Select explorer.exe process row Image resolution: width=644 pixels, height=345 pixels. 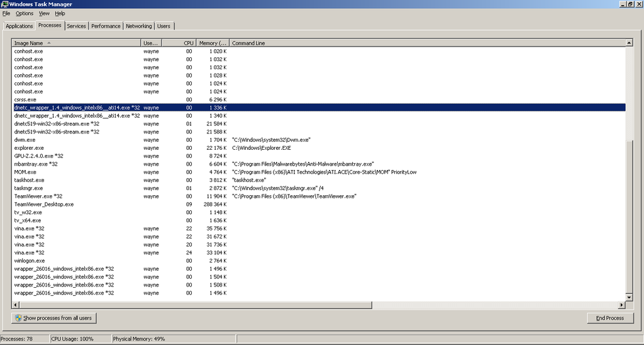[x=319, y=148]
